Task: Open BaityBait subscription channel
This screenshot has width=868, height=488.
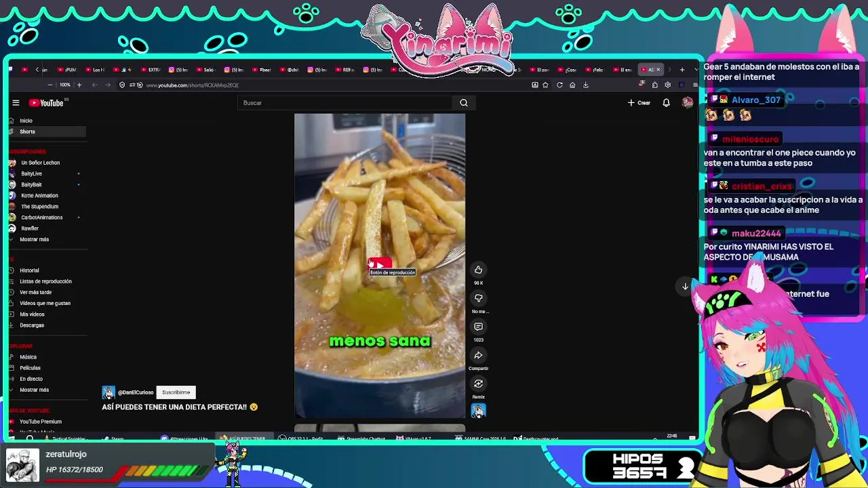Action: pos(31,184)
